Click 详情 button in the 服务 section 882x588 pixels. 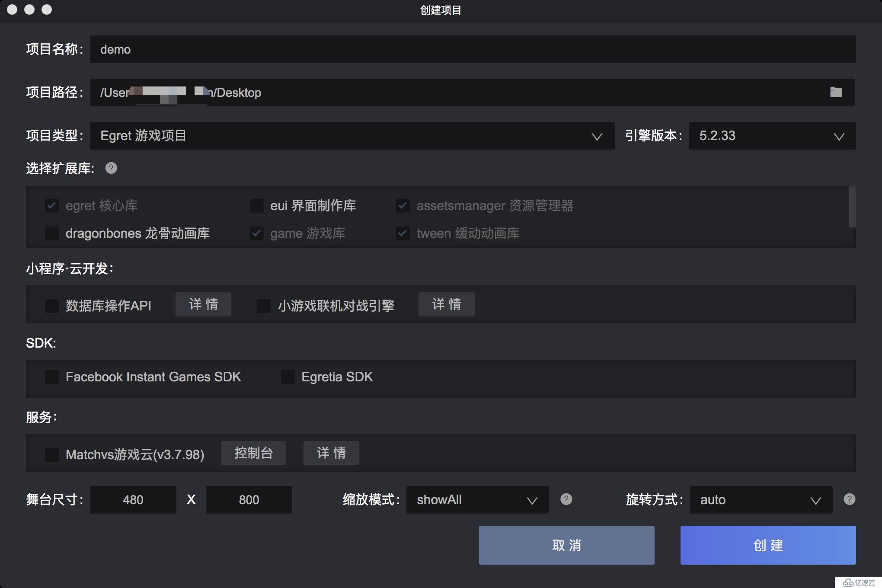pyautogui.click(x=331, y=453)
